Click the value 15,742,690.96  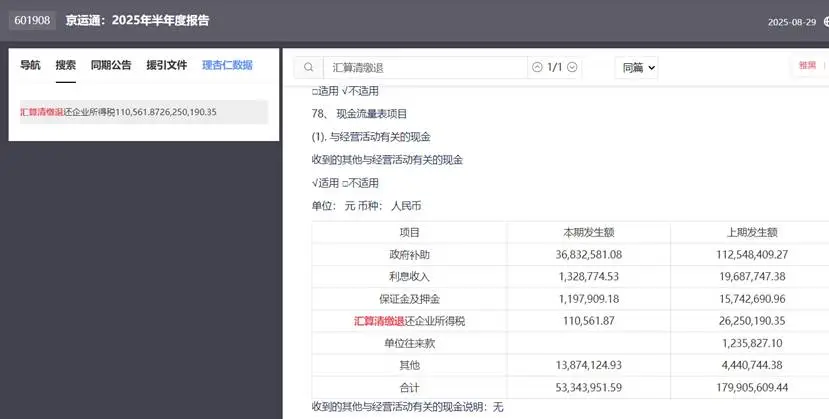click(752, 299)
